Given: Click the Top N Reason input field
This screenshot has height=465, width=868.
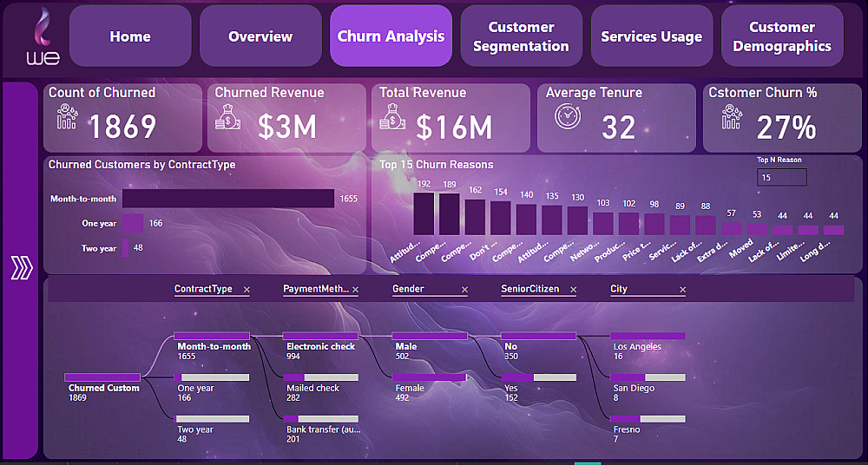Looking at the screenshot, I should [782, 177].
